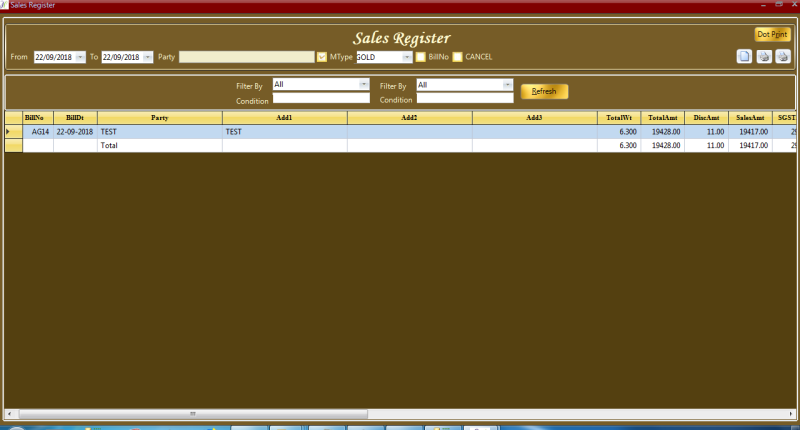Click the Refresh button
Screen dimensions: 800x430
tap(544, 92)
